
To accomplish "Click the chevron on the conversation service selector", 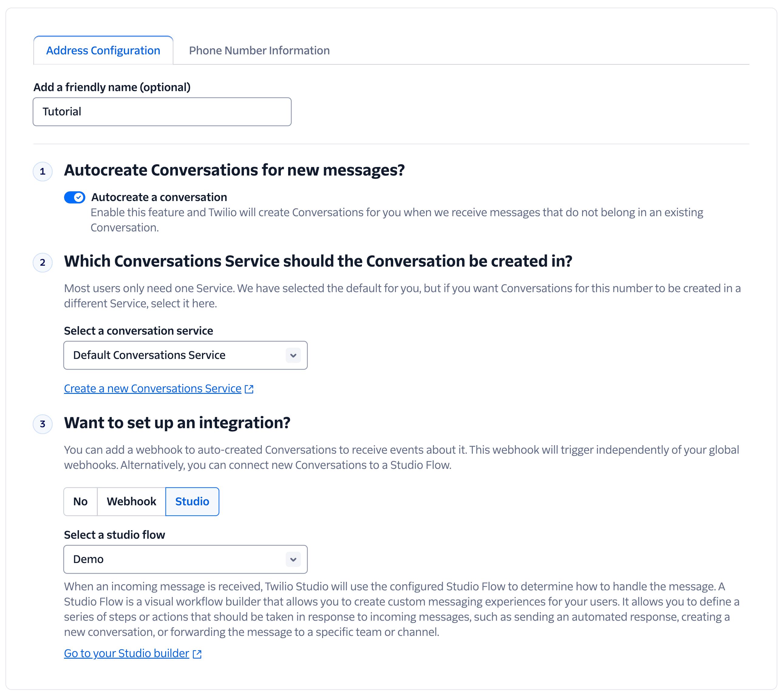I will 293,355.
